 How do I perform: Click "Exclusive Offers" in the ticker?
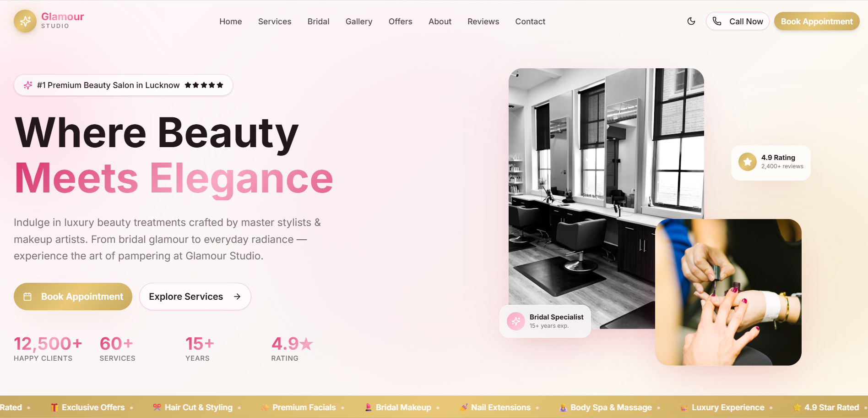[x=93, y=407]
